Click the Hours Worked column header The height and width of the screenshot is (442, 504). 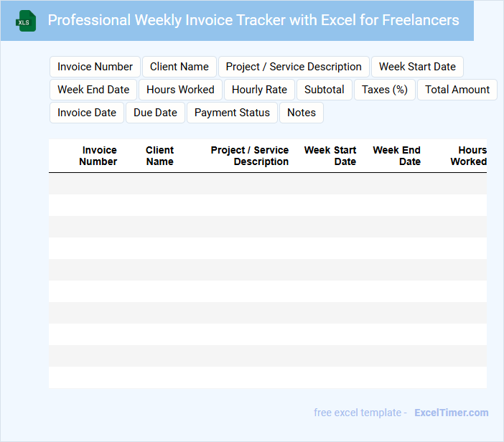tap(468, 156)
